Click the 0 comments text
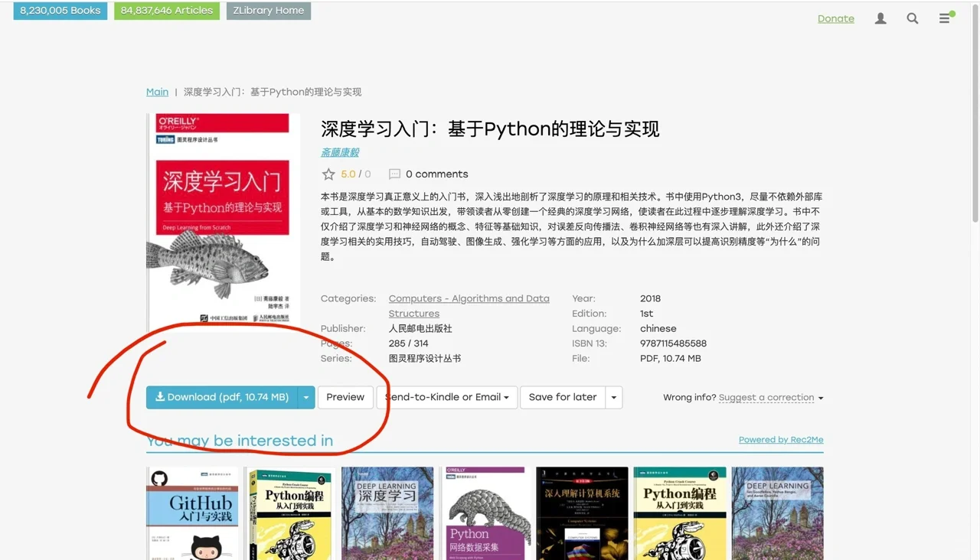 pos(436,174)
